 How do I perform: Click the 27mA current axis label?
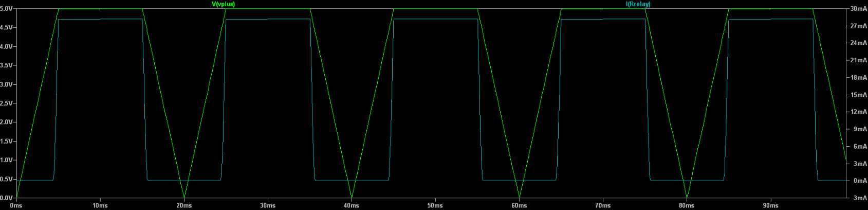[x=859, y=26]
